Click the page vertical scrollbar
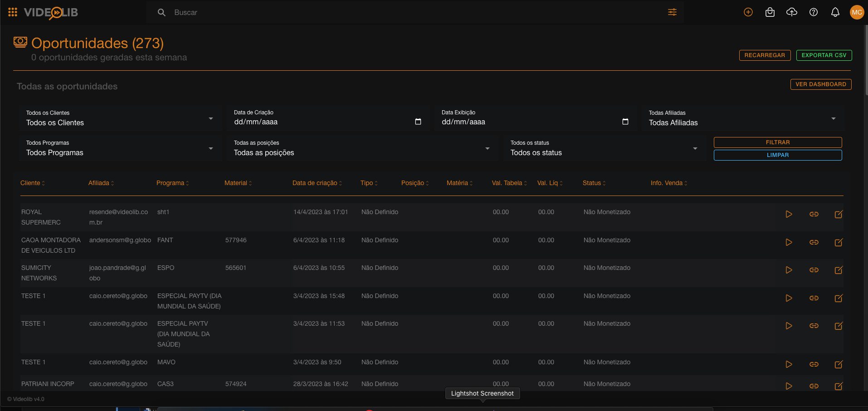868x411 pixels. point(866,60)
